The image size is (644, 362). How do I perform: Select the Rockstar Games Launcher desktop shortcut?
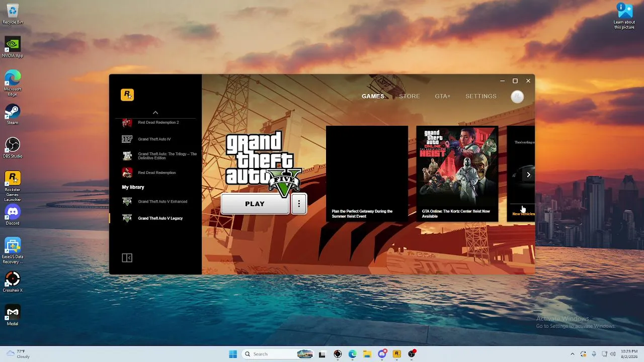coord(13,186)
